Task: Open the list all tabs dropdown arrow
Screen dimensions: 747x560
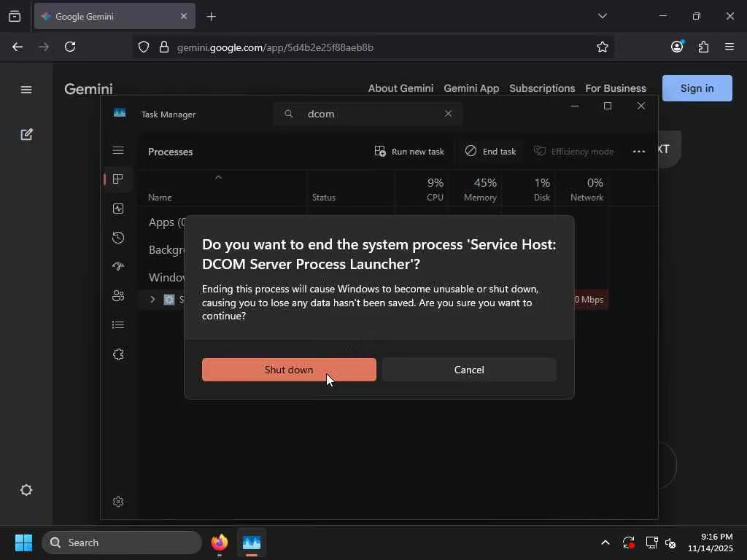Action: tap(602, 16)
